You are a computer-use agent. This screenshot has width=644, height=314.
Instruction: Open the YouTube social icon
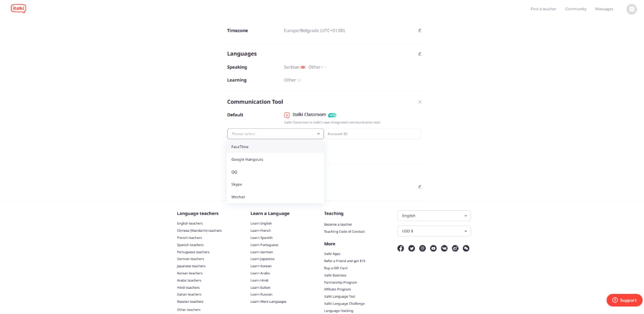click(433, 248)
